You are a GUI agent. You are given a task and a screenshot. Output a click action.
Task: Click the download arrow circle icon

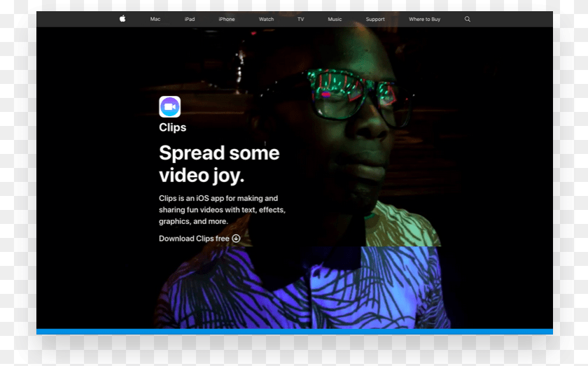[236, 239]
